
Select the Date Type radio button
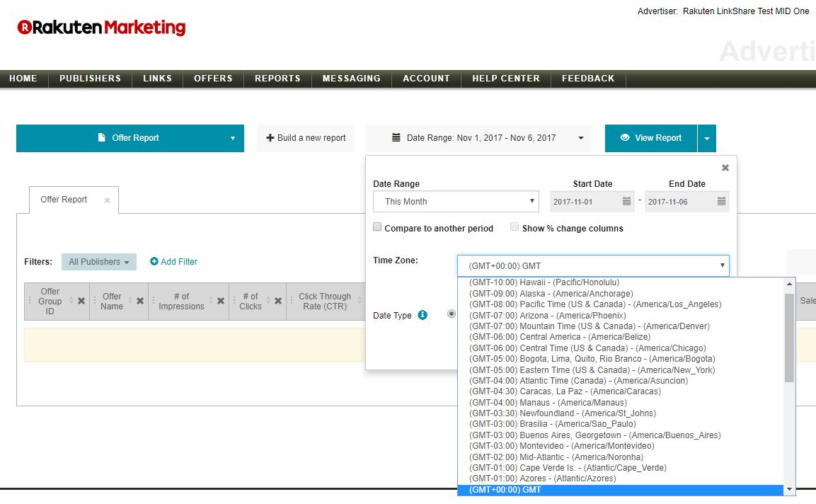coord(452,314)
